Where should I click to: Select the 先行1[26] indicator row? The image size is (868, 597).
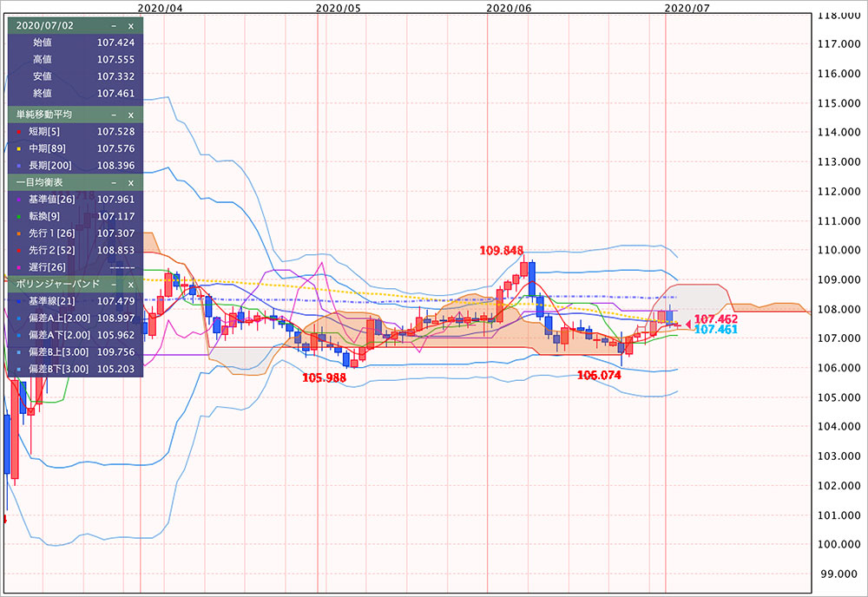pos(74,233)
